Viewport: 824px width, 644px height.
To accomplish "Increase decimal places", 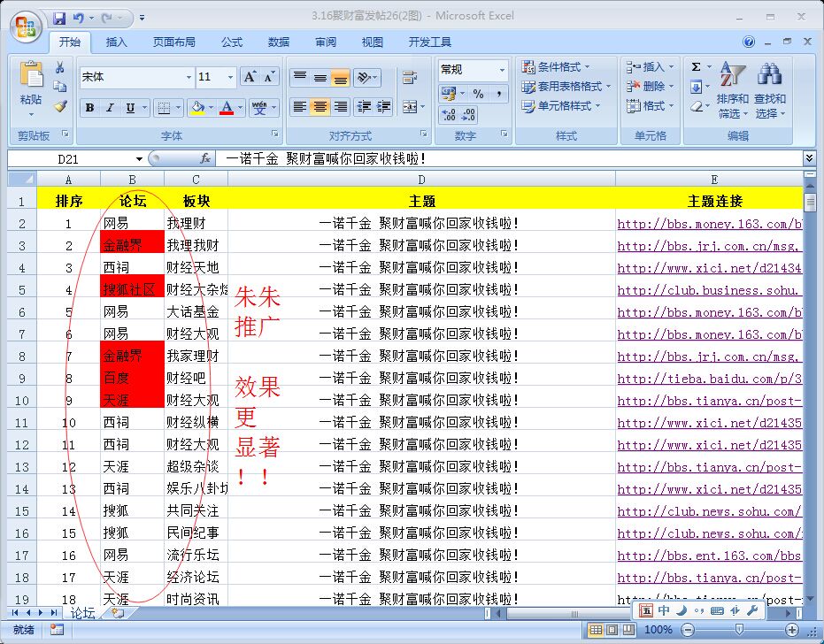I will pyautogui.click(x=449, y=114).
